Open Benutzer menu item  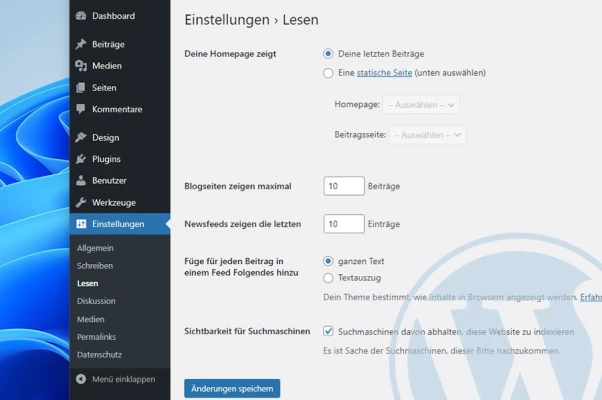pos(120,180)
